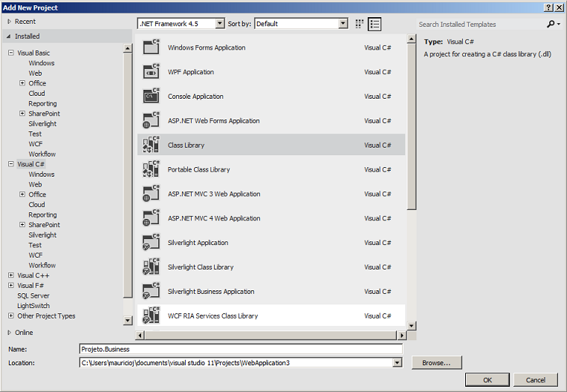Click the Portable Class Library icon

point(151,169)
